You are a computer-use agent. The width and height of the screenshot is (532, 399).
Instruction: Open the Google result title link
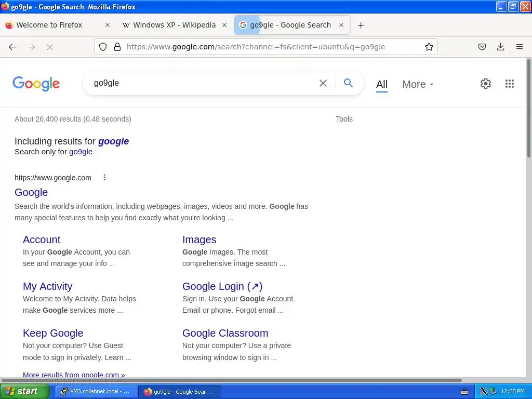(31, 192)
